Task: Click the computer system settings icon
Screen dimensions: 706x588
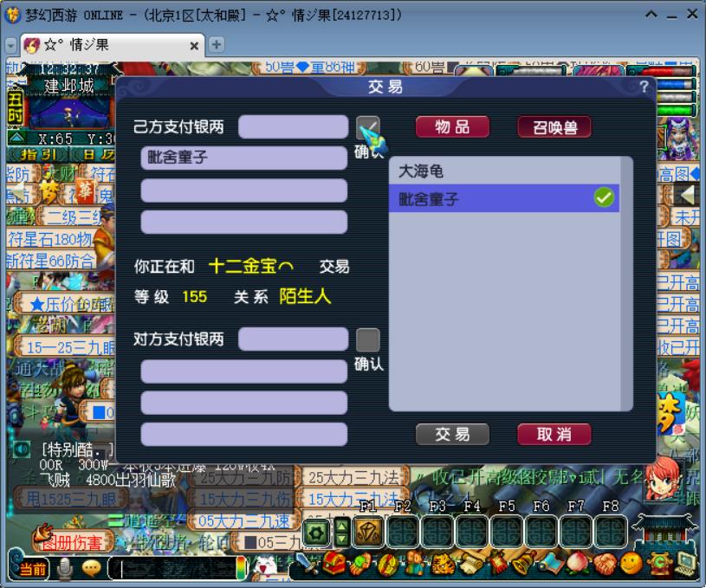Action: point(685,564)
